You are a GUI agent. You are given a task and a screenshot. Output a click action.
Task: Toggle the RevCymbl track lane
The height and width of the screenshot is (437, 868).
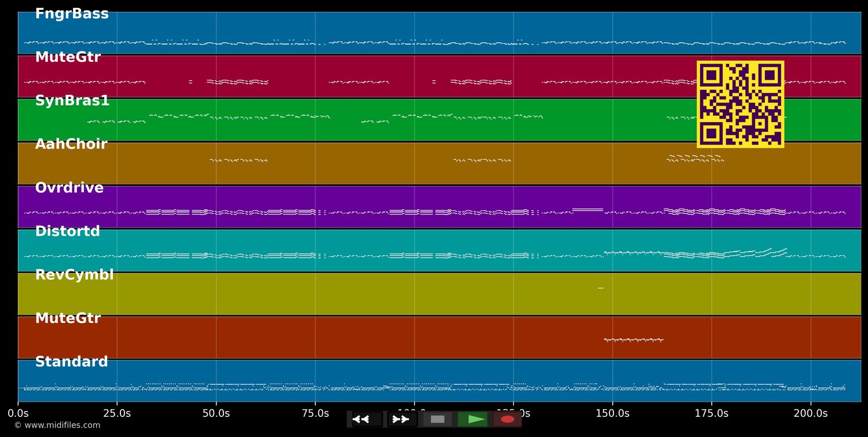click(74, 275)
